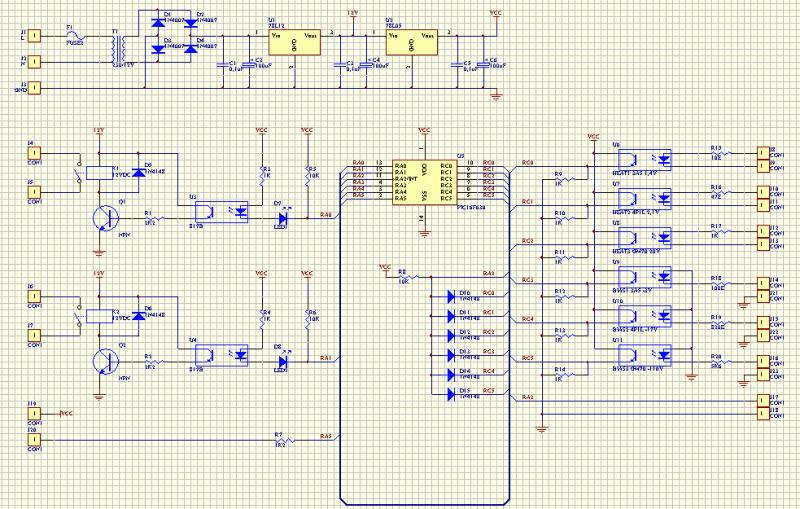Screen dimensions: 800x509
Task: Click transformer T1 in the power supply
Action: [x=117, y=46]
